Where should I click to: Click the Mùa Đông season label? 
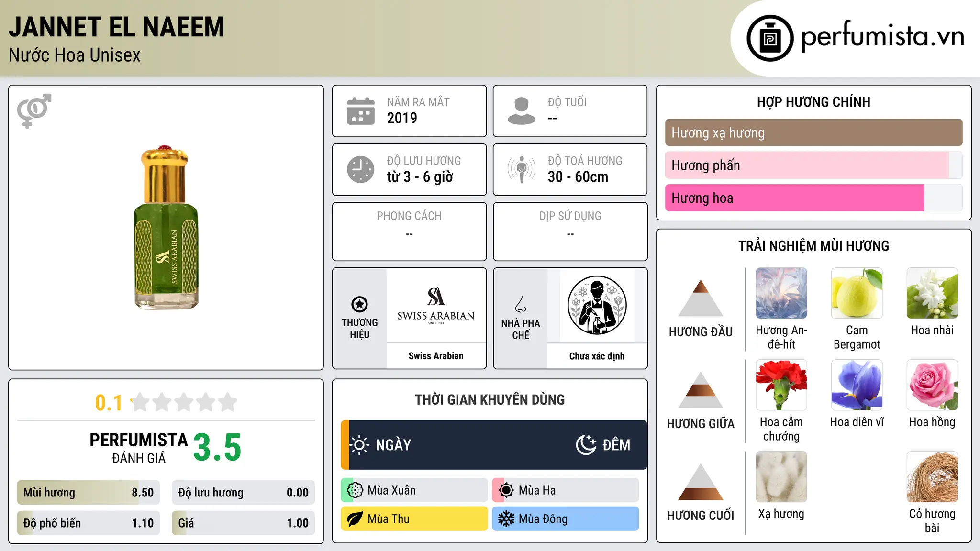click(543, 519)
